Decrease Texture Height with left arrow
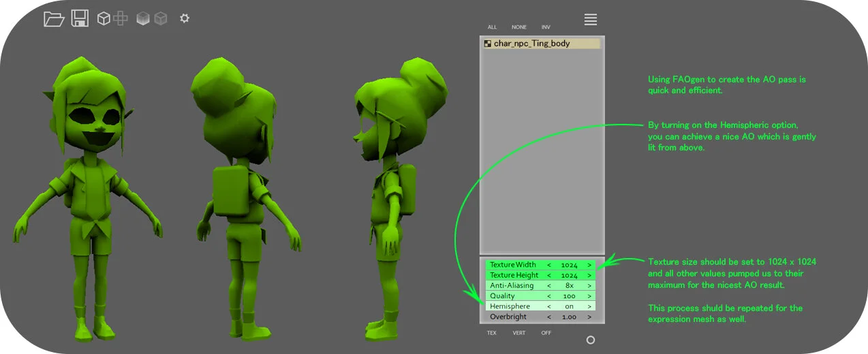Screen dimensions: 868x354 (x=549, y=275)
